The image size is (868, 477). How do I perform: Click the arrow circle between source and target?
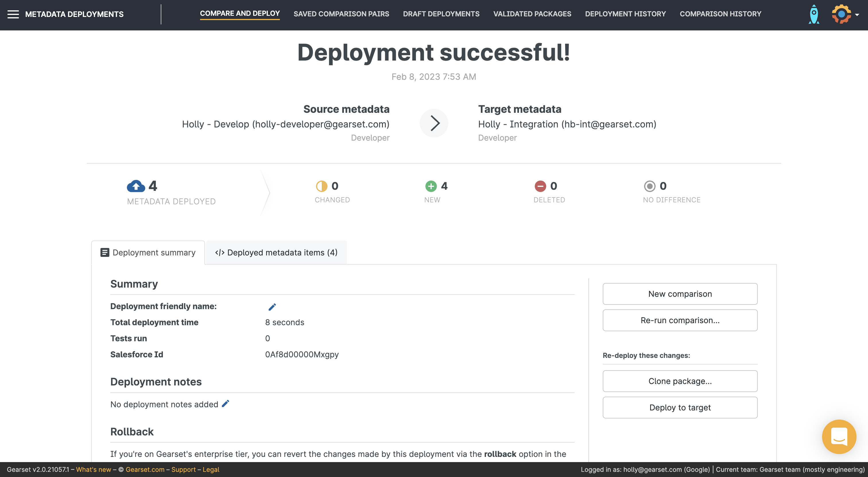point(434,123)
